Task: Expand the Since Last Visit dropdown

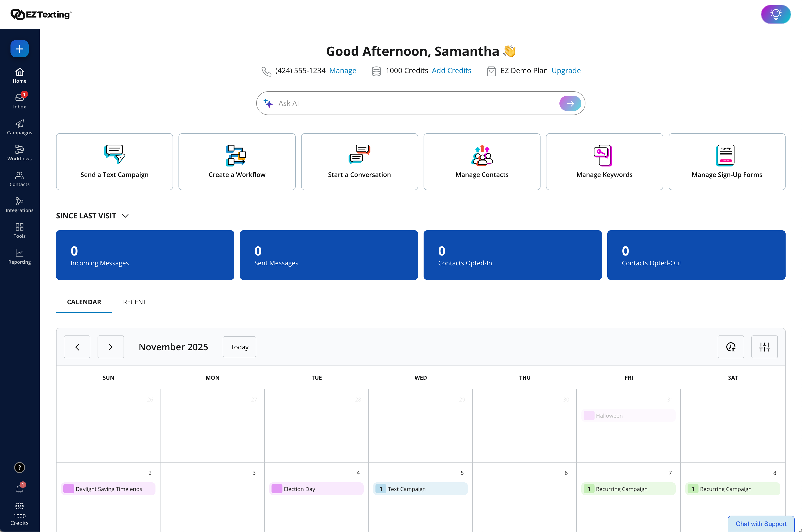Action: [125, 216]
